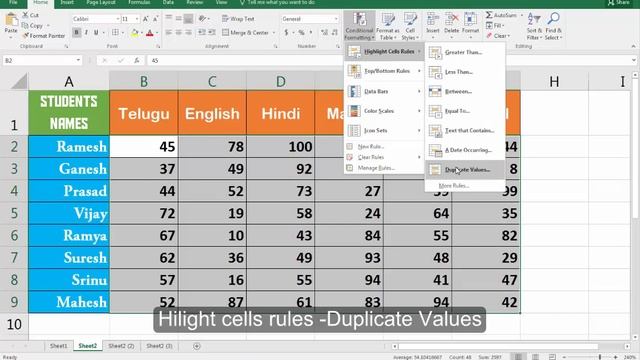Select Greater Than rule
This screenshot has height=360, width=640.
464,52
